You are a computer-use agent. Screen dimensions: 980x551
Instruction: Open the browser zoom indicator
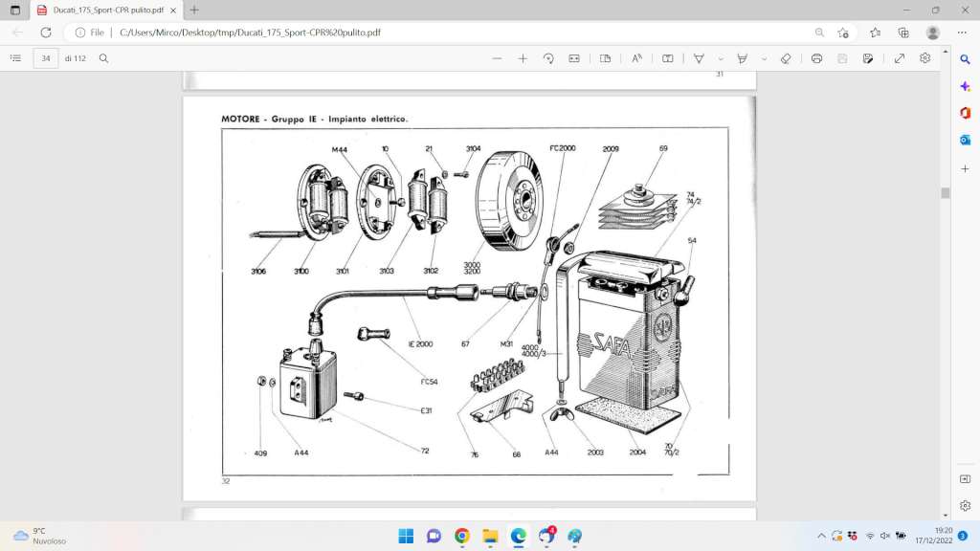pos(819,33)
